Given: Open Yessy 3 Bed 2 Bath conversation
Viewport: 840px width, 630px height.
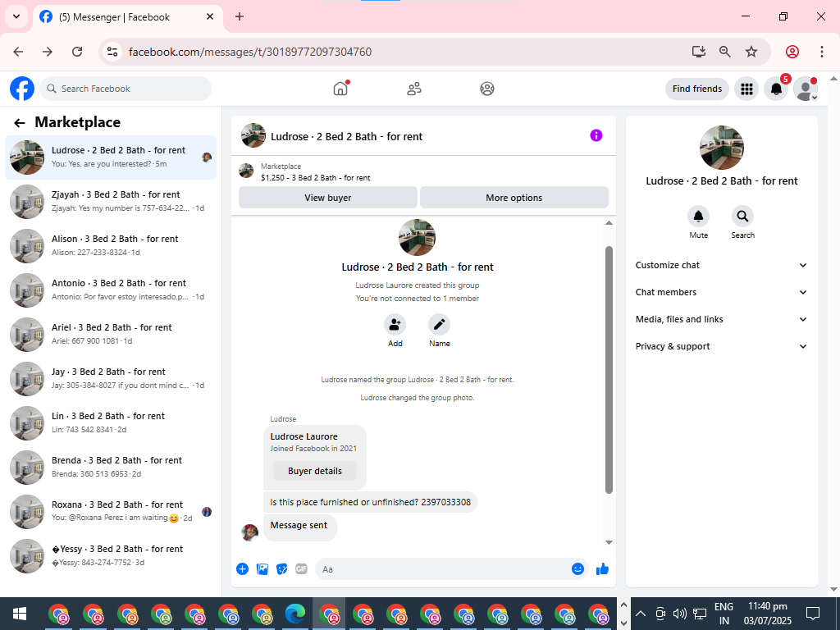Looking at the screenshot, I should click(x=111, y=555).
